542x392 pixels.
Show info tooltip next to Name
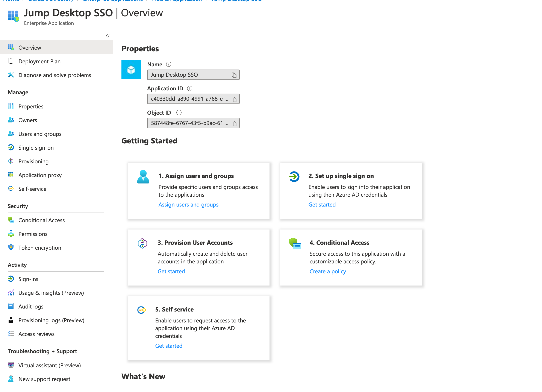(x=169, y=64)
